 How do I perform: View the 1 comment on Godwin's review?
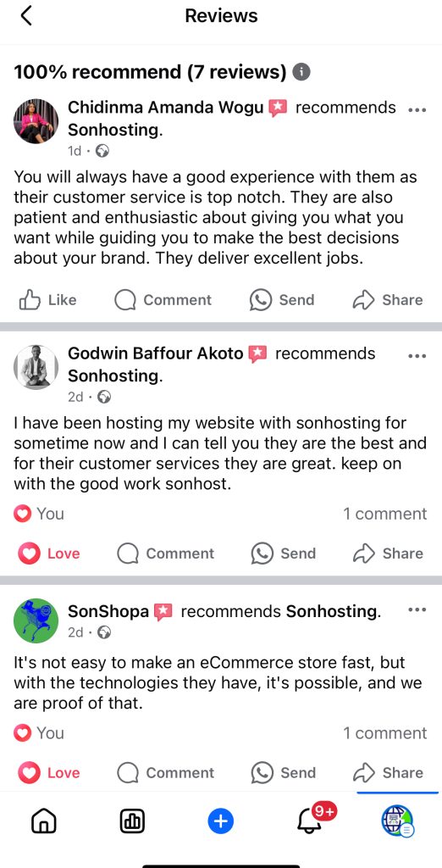point(384,514)
